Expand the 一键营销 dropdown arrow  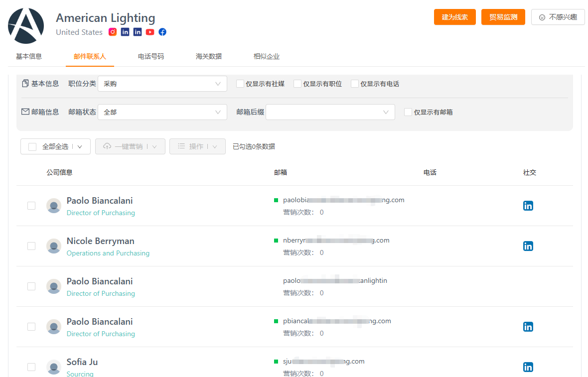coord(154,146)
